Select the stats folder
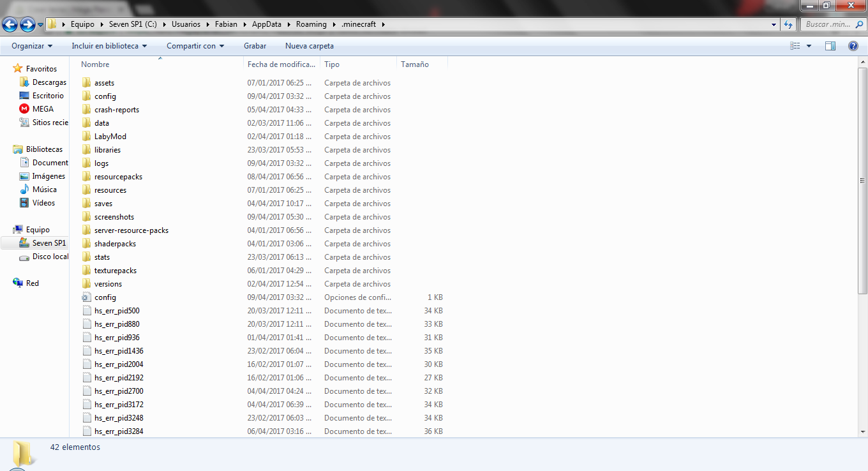This screenshot has width=868, height=471. (x=102, y=257)
